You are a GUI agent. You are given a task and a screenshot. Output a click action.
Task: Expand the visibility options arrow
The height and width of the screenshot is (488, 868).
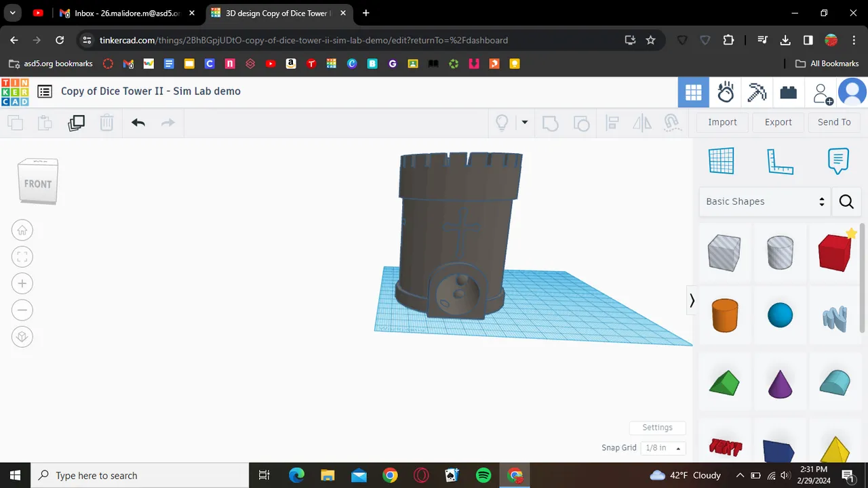(524, 123)
